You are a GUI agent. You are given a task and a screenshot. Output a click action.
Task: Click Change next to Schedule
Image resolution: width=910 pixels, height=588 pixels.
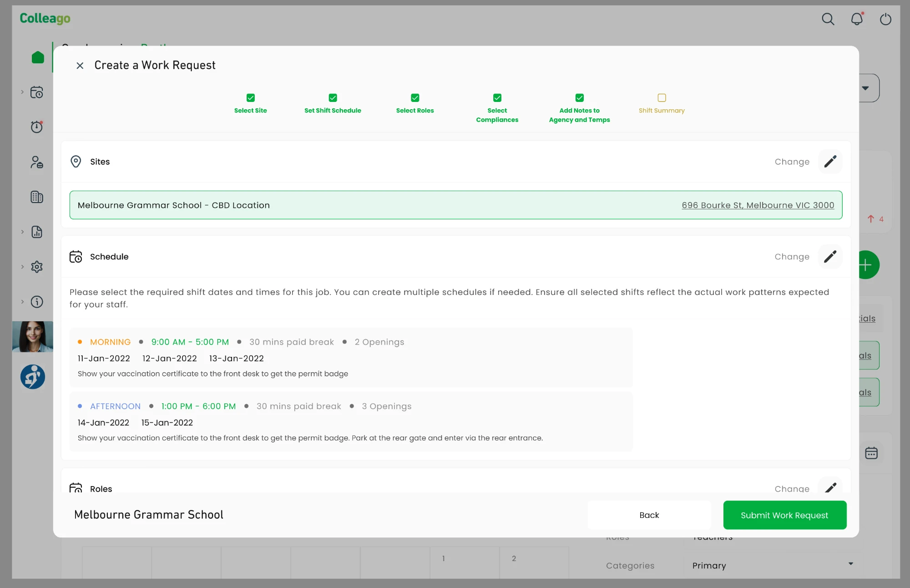click(x=792, y=257)
